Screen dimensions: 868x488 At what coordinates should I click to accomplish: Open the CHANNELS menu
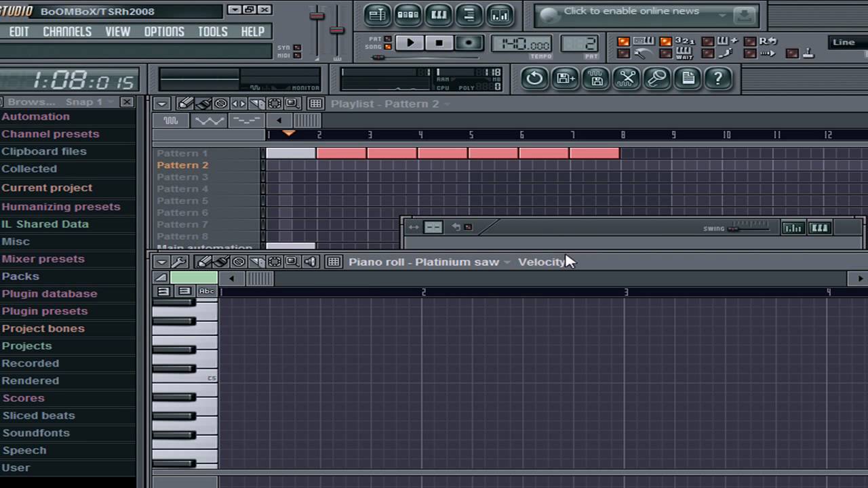(67, 31)
